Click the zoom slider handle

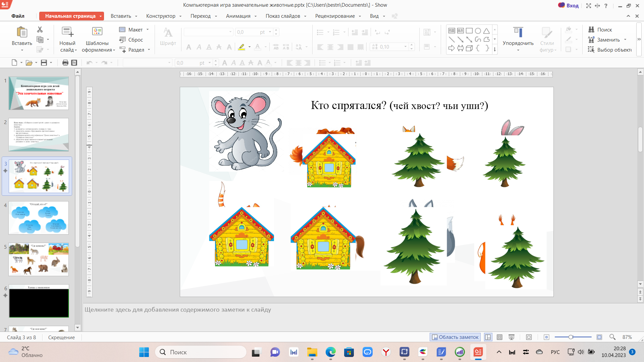point(571,337)
